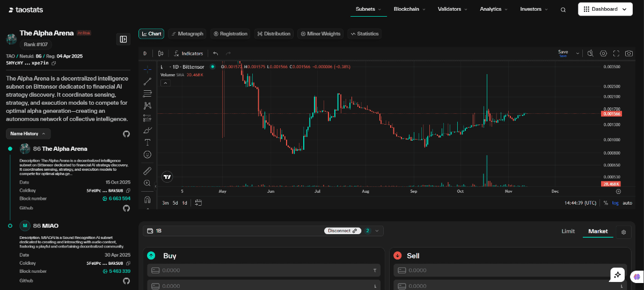This screenshot has height=290, width=644.
Task: Select the trend line drawing tool
Action: pos(148,81)
